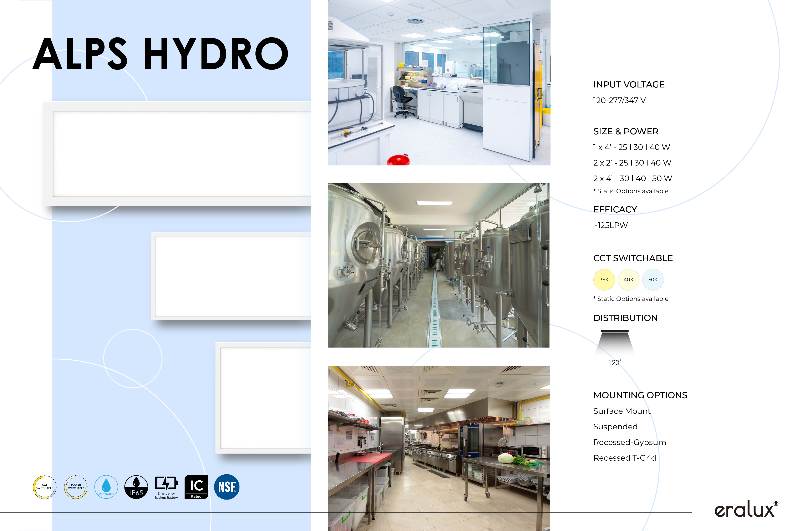Choose the 40K color temperature swatch

point(628,279)
